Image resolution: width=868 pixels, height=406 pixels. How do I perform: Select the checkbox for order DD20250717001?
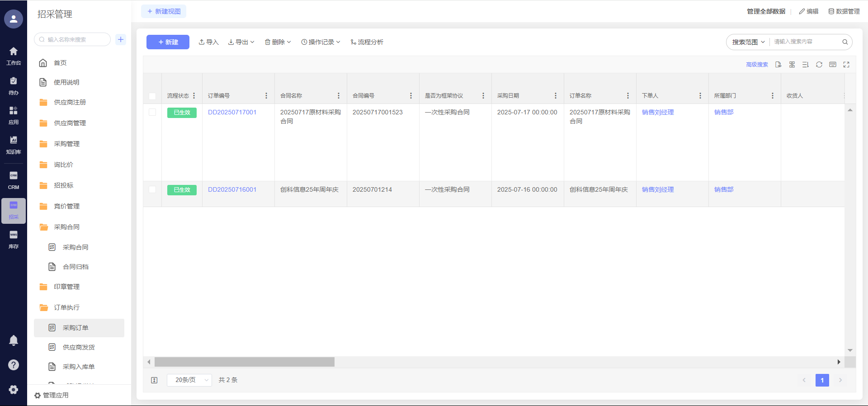point(152,112)
